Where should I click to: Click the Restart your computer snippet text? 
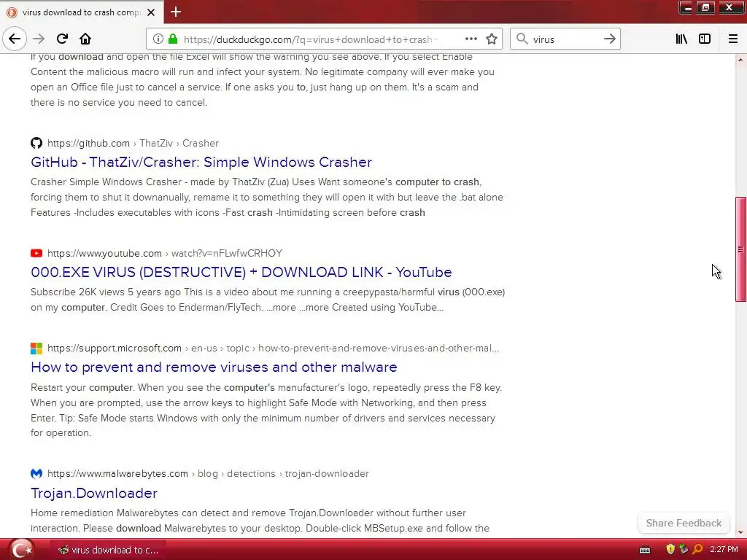(x=266, y=410)
